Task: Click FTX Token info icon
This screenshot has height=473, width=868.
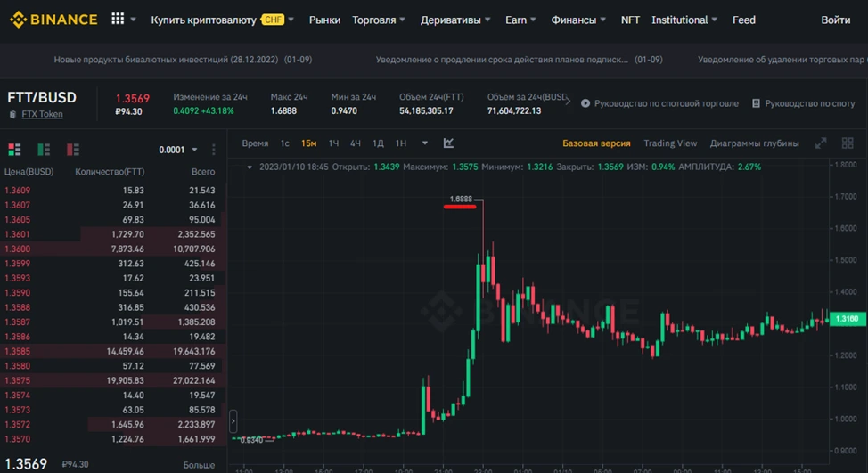Action: (12, 115)
